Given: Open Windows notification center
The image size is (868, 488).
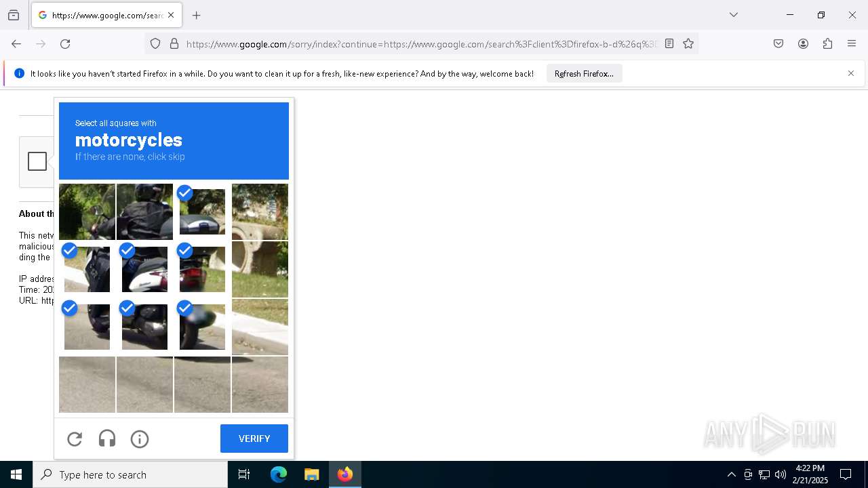Looking at the screenshot, I should pos(846,474).
